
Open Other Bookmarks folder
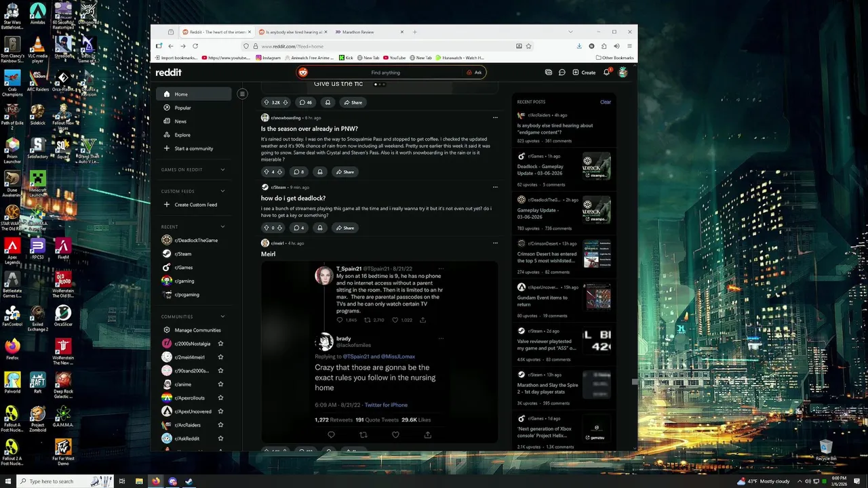pos(614,58)
